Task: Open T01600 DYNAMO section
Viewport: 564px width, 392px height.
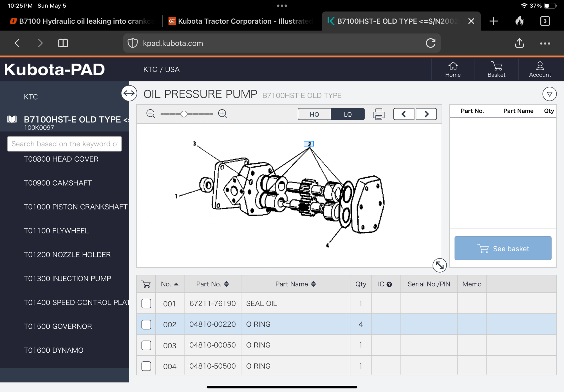Action: (53, 350)
